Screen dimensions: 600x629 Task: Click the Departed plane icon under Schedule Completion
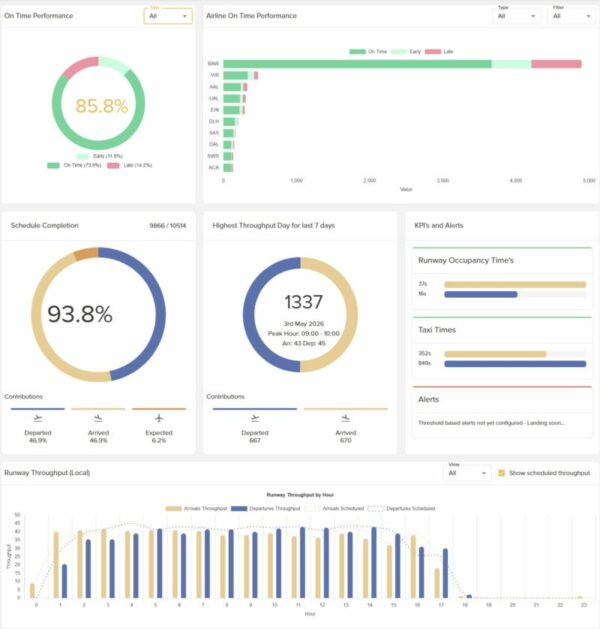[x=38, y=418]
